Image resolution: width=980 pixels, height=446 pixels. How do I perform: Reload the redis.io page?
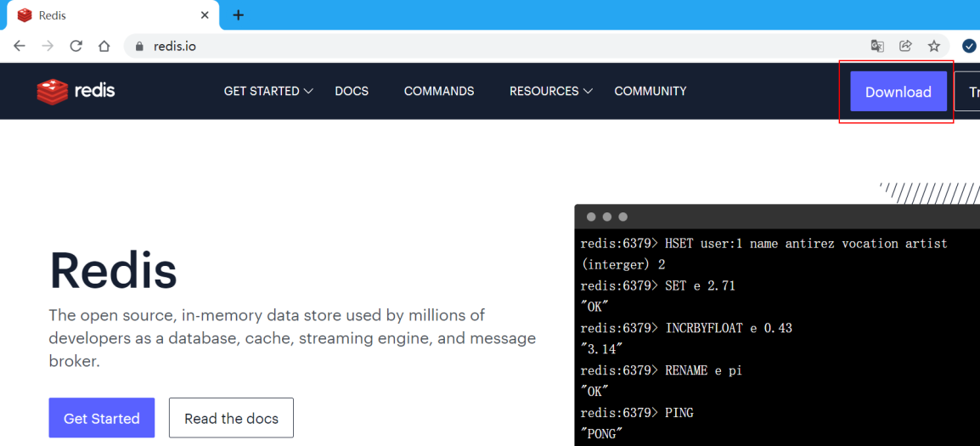(76, 46)
